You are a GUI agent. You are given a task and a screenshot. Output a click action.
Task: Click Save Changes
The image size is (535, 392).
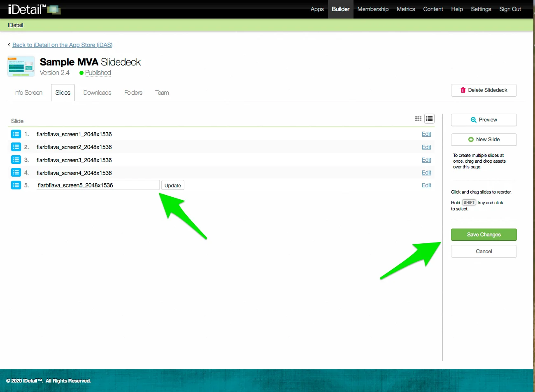pos(484,235)
